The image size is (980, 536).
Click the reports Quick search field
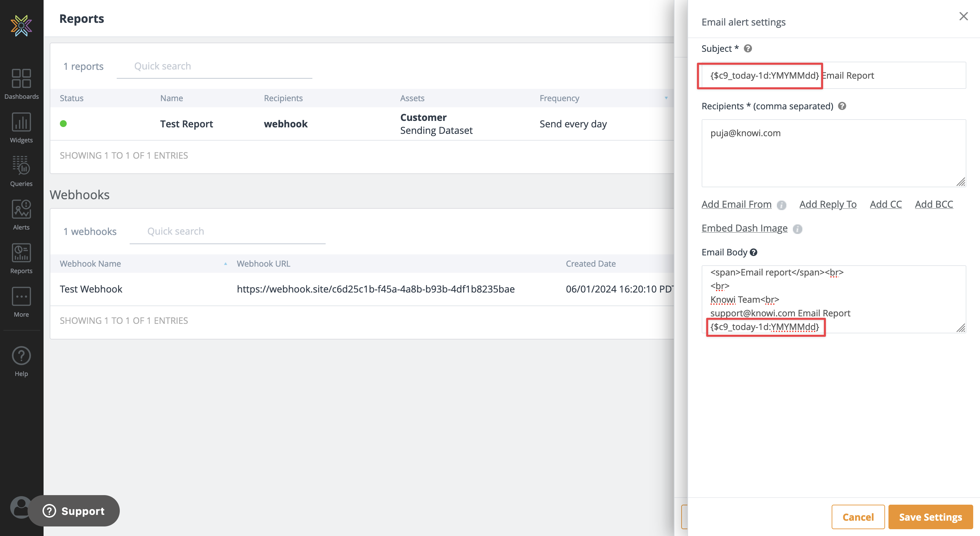point(214,67)
